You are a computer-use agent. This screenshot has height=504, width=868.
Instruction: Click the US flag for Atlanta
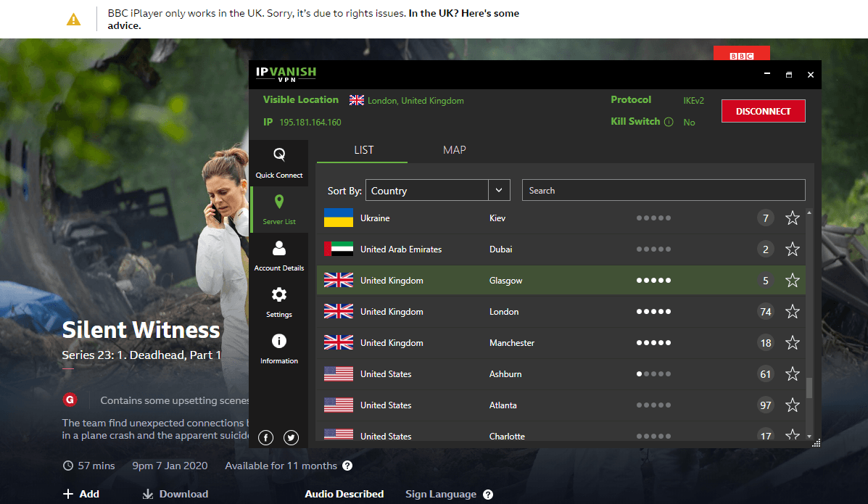pyautogui.click(x=338, y=405)
